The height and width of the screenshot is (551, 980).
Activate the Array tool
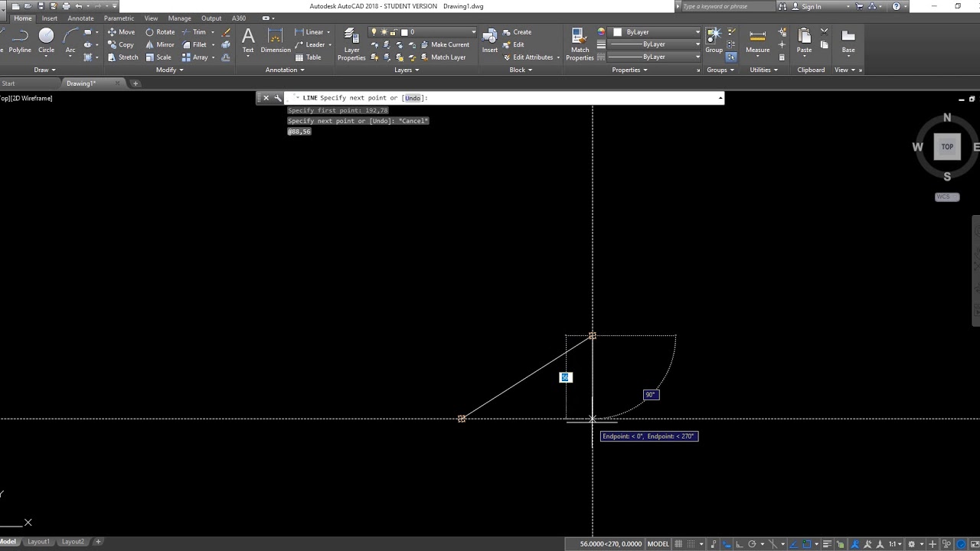[x=194, y=57]
